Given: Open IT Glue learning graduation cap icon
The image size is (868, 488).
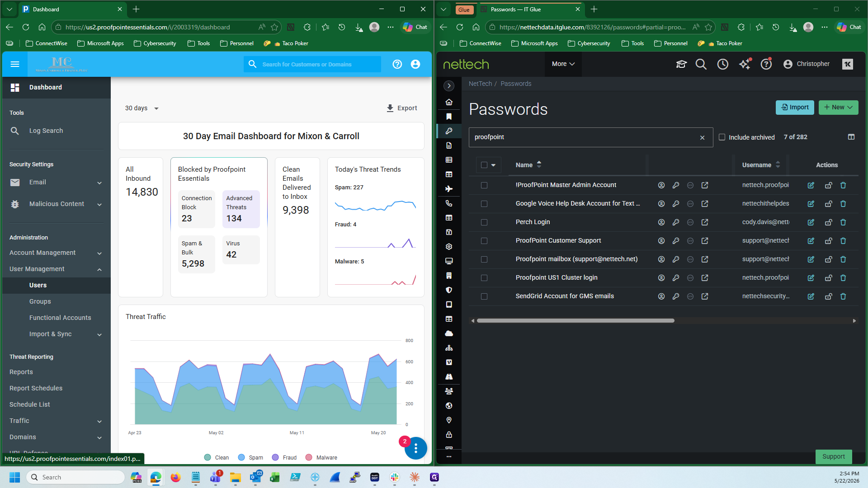Looking at the screenshot, I should coord(681,64).
